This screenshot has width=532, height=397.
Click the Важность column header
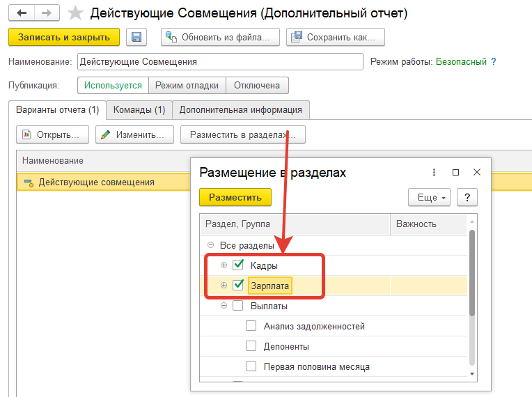[429, 224]
